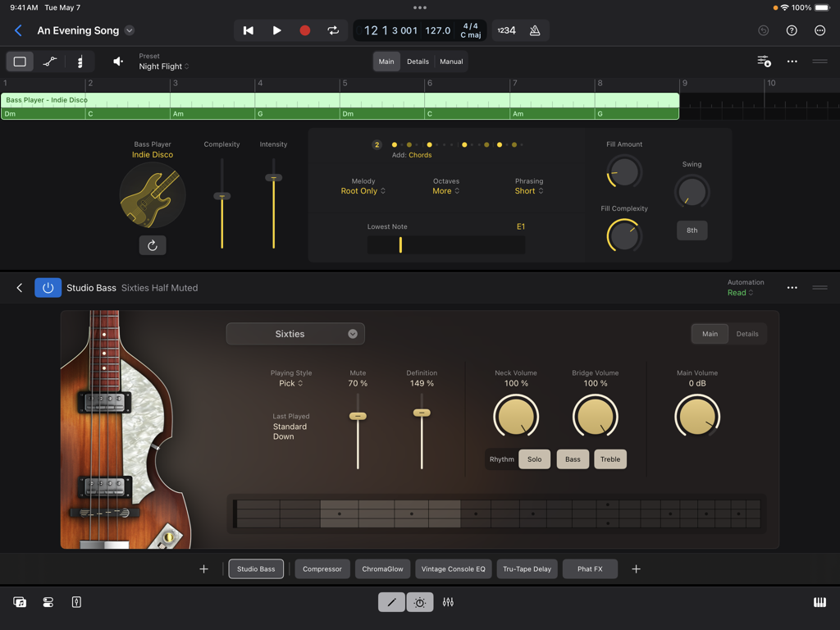Switch to the Details tab of Studio Bass
Screen dimensions: 840x630
pyautogui.click(x=747, y=333)
